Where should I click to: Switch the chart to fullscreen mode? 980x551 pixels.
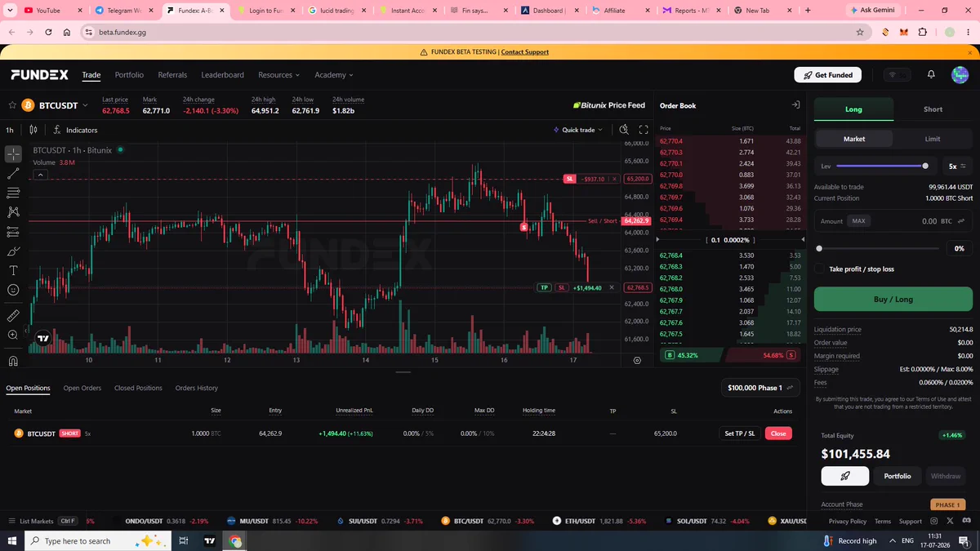[x=644, y=130]
